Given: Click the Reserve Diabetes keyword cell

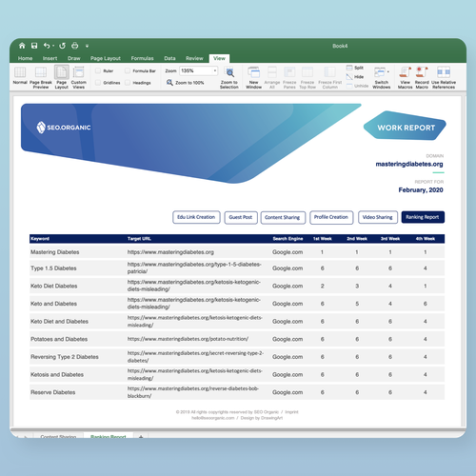Looking at the screenshot, I should tap(53, 392).
